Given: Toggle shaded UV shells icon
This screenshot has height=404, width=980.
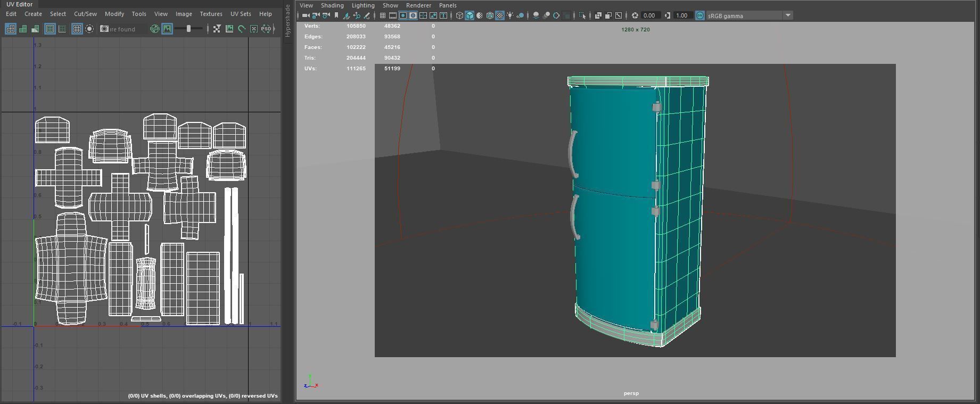Looking at the screenshot, I should [23, 29].
